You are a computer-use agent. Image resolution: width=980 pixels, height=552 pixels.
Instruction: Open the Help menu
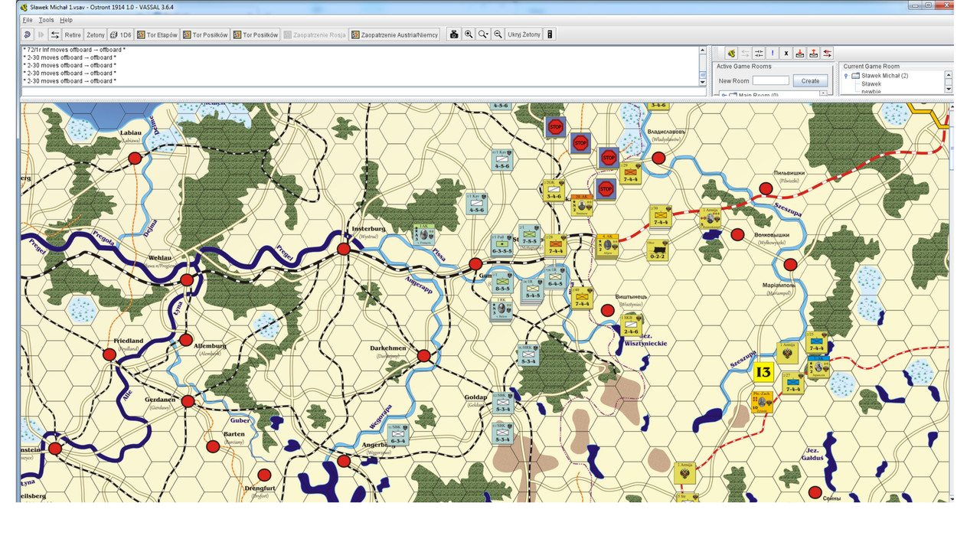pyautogui.click(x=66, y=20)
